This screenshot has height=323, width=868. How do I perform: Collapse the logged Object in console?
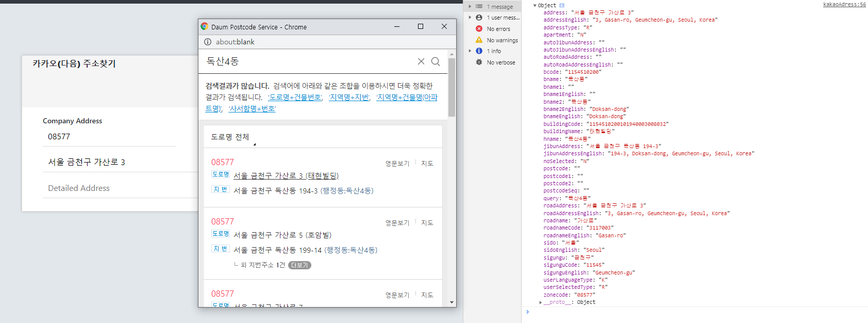point(535,5)
